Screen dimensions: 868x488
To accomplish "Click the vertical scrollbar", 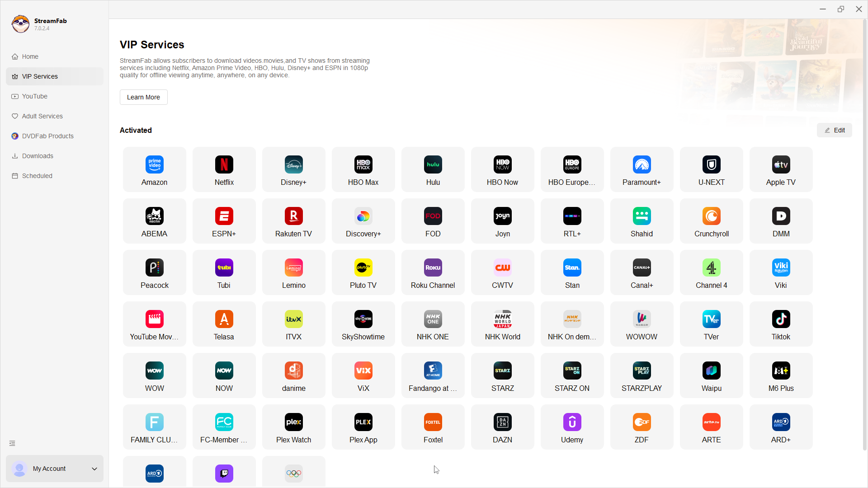I will tap(865, 235).
